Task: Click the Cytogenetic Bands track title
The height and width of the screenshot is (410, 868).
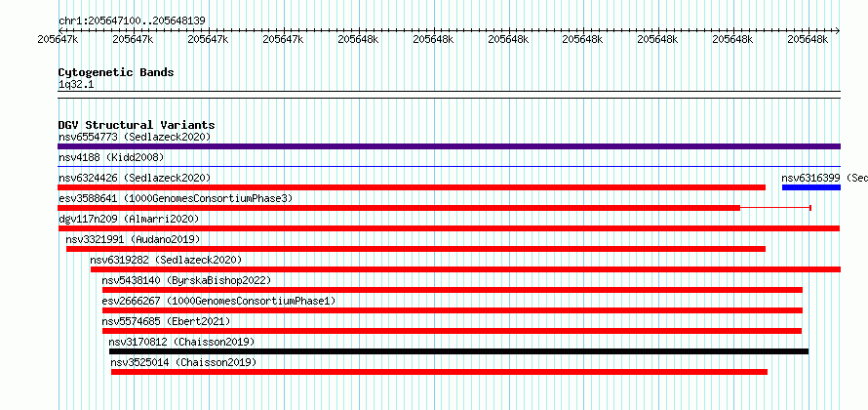Action: [116, 72]
